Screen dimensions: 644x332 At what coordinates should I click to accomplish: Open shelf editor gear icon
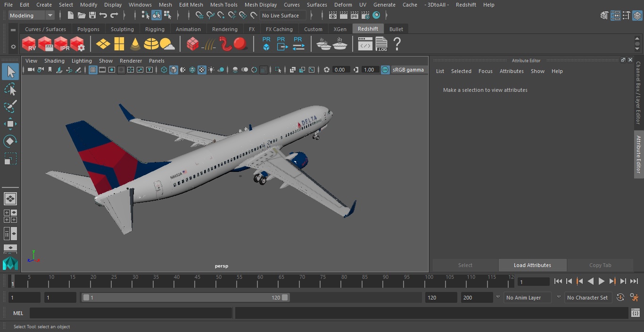pyautogui.click(x=13, y=47)
